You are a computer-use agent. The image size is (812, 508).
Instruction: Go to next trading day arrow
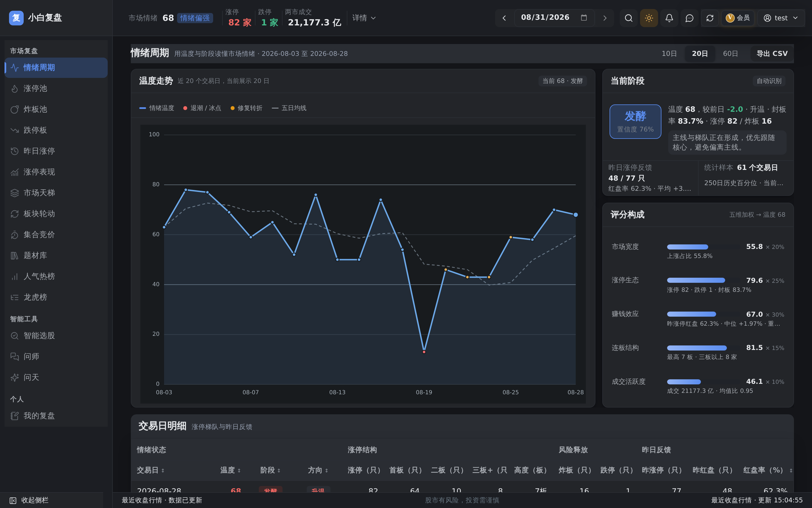605,18
